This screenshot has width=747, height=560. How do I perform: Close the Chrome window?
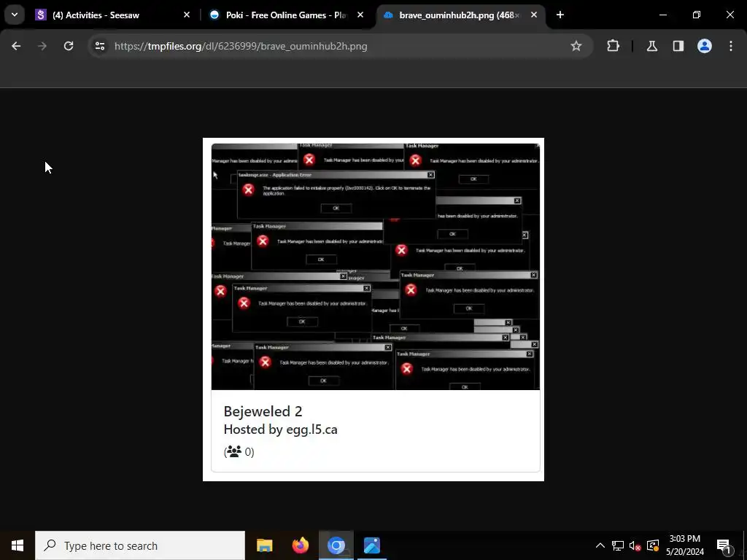[x=729, y=15]
